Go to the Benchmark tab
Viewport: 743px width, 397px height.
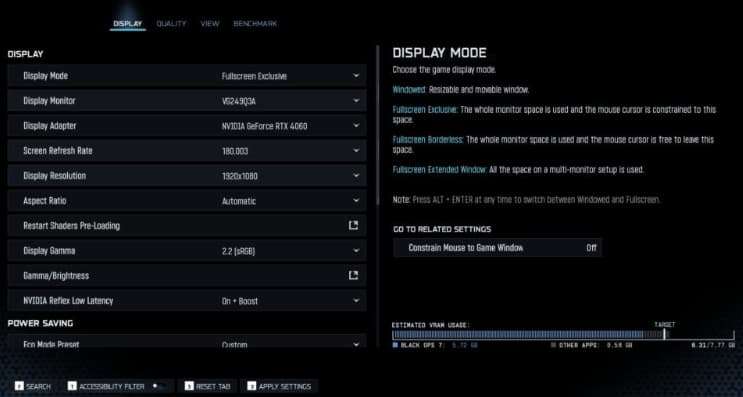point(255,24)
